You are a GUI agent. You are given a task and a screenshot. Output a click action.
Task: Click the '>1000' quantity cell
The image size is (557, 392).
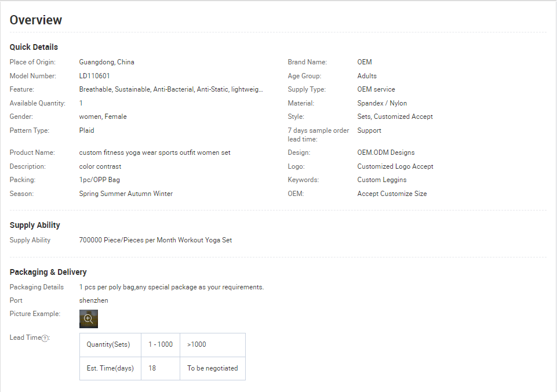point(213,344)
